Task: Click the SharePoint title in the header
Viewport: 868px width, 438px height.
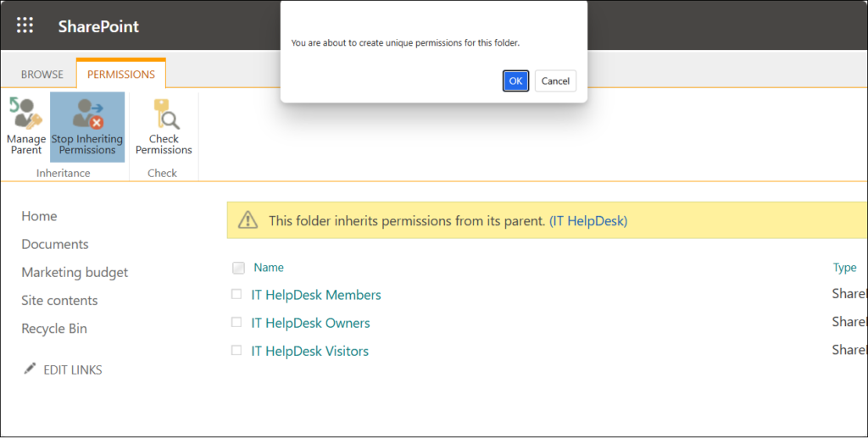Action: [x=98, y=26]
